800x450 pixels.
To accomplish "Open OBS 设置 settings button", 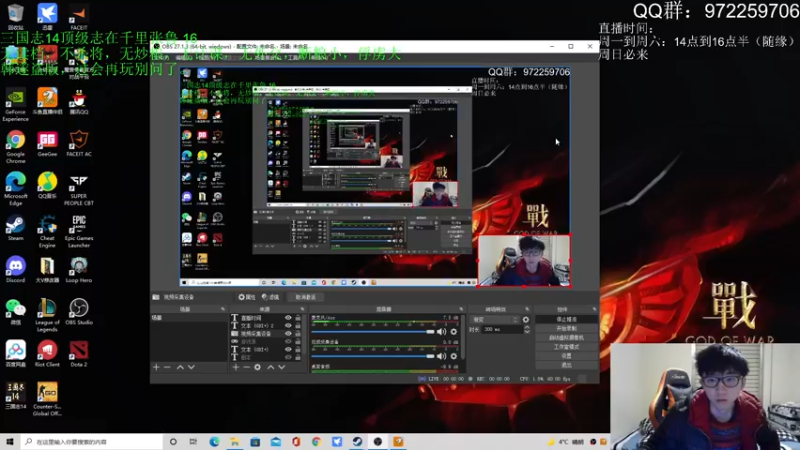I will 566,356.
